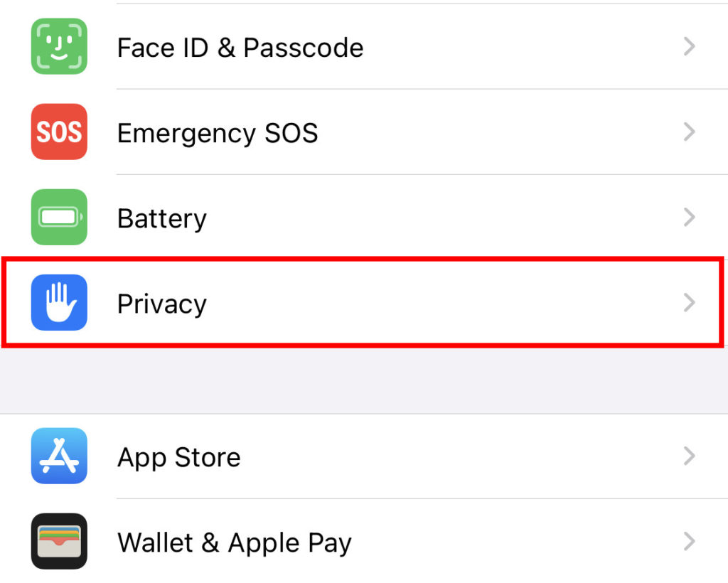Open Emergency SOS settings
Screen dimensions: 728x583
[217, 132]
